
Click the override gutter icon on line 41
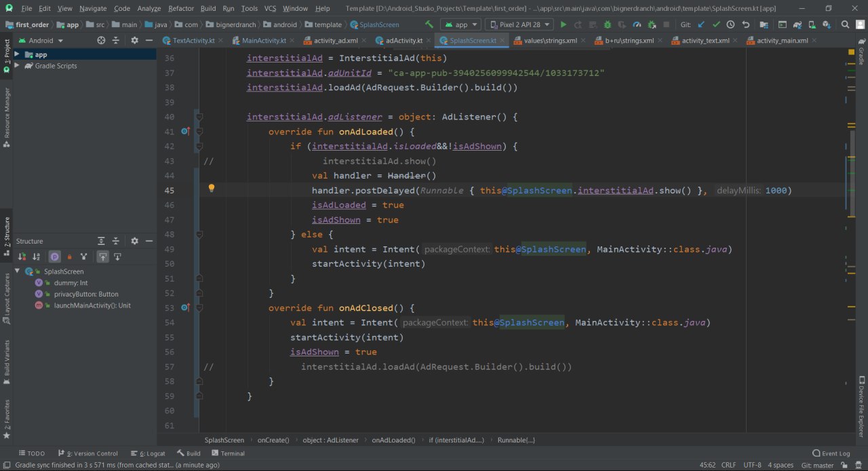(x=185, y=131)
